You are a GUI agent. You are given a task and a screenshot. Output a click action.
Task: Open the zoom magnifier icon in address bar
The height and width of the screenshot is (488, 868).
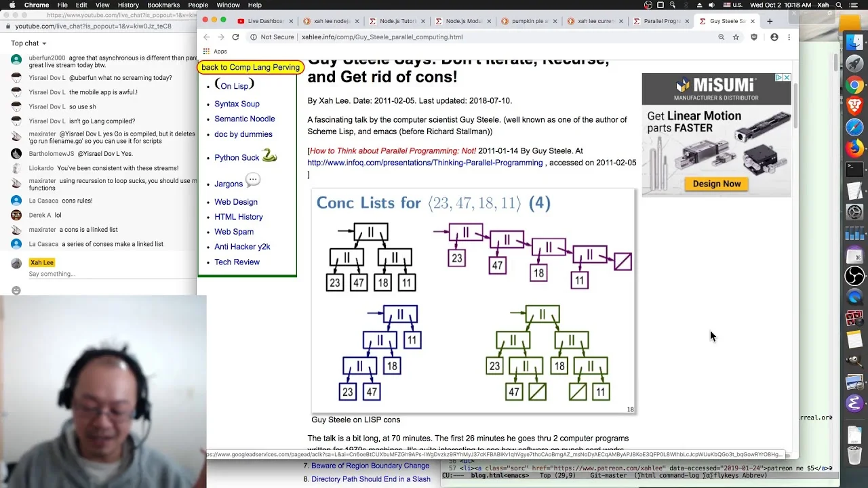tap(722, 37)
